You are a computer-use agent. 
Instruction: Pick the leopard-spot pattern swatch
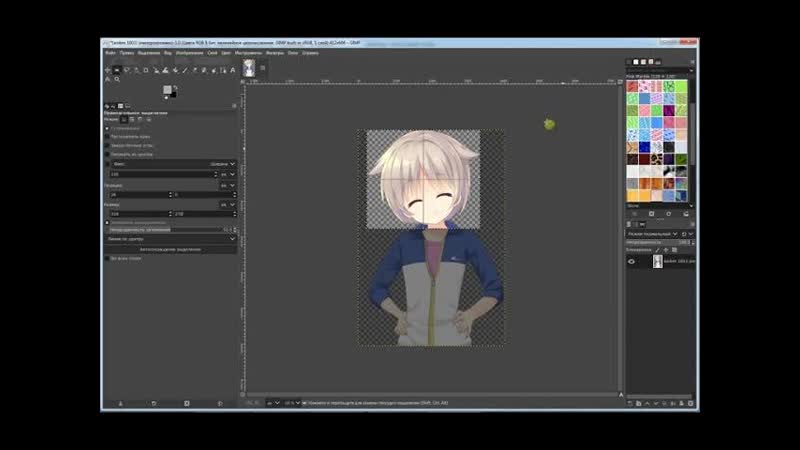657,159
